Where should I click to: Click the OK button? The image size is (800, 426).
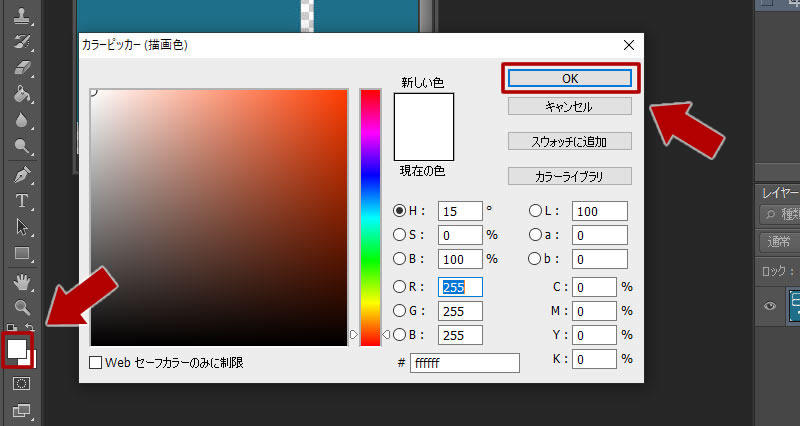570,79
